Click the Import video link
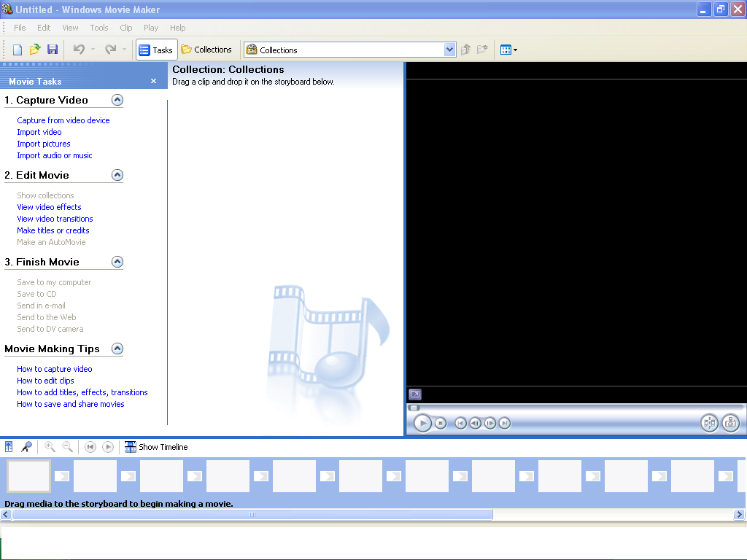Image resolution: width=747 pixels, height=560 pixels. tap(39, 132)
